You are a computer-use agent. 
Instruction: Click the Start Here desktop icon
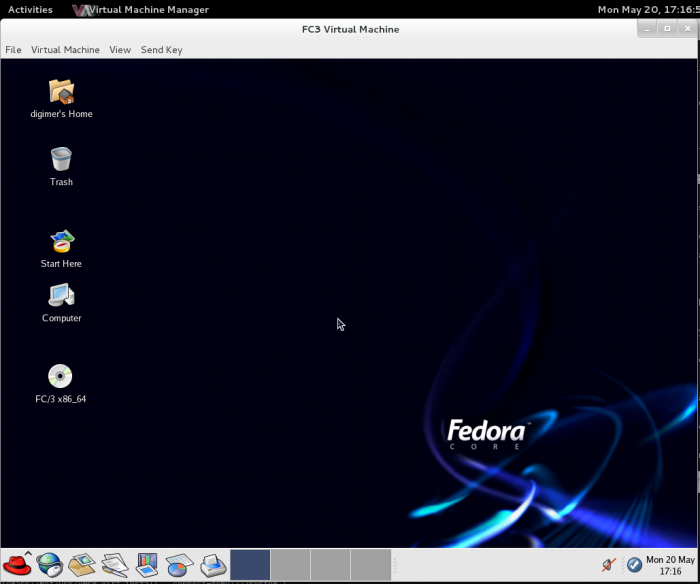coord(61,242)
